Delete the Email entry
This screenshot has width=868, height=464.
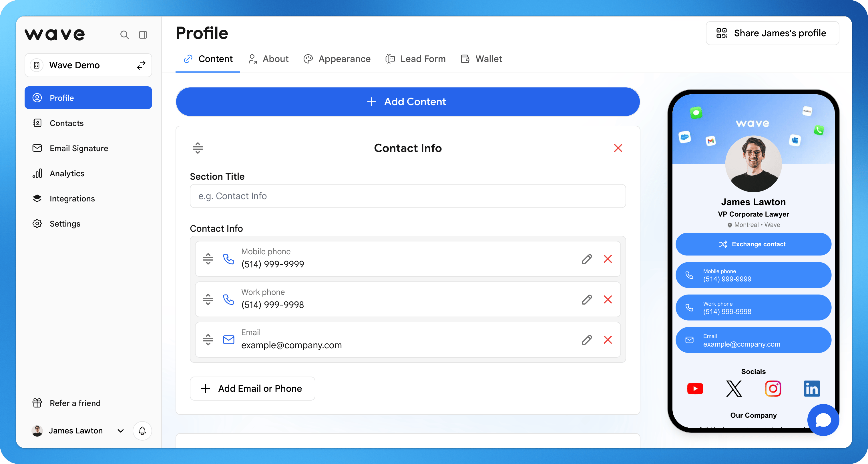pos(608,340)
